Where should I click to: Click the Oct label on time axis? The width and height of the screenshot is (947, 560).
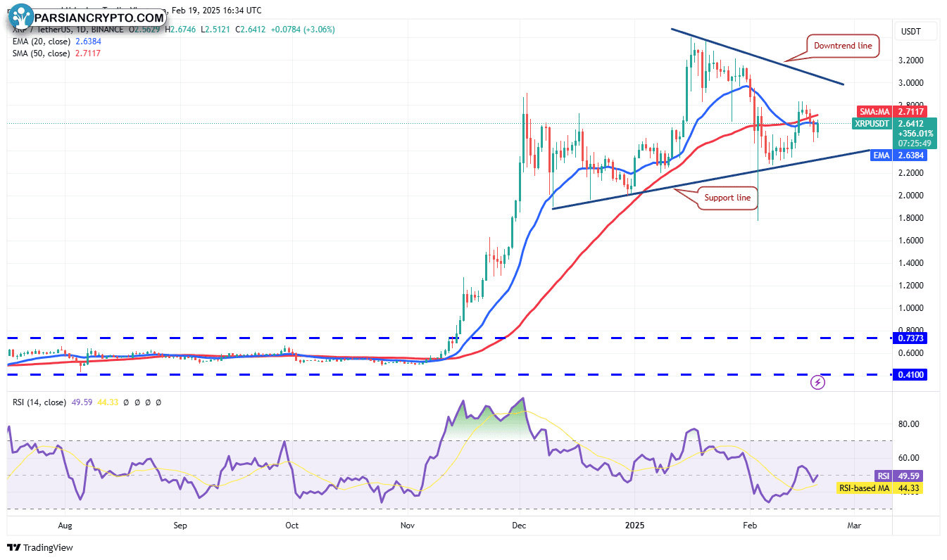[292, 526]
